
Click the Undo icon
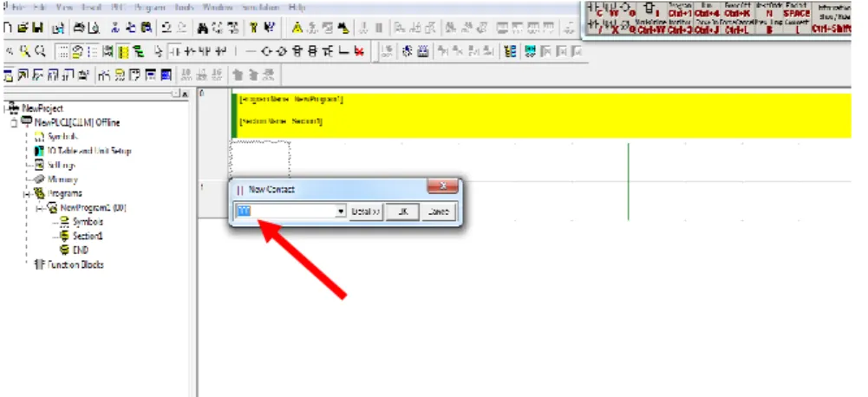pyautogui.click(x=166, y=27)
